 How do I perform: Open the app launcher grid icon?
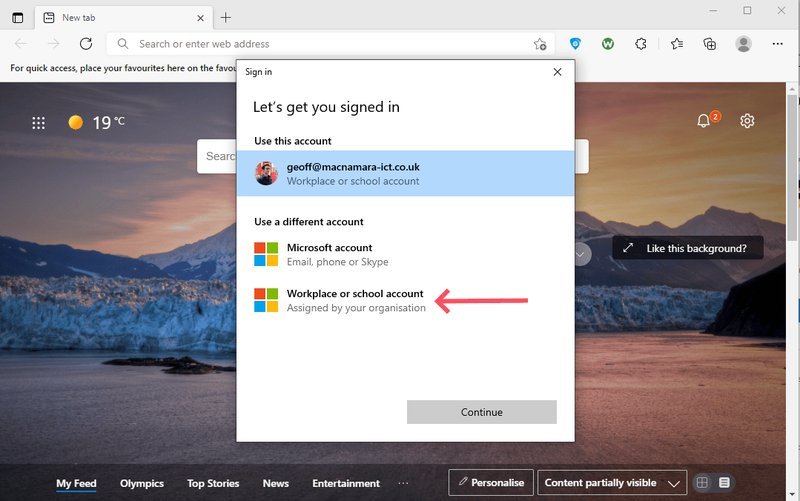[x=38, y=123]
